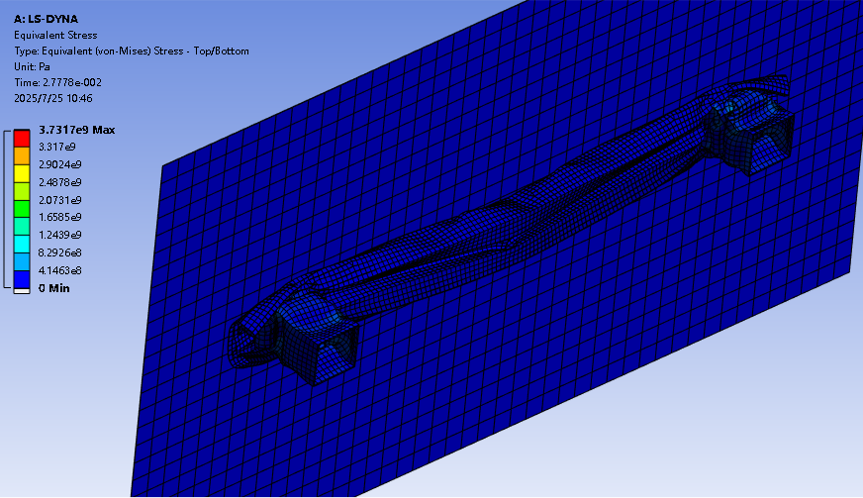
Task: Click the Time: 2.7778e-002 label
Action: [x=58, y=83]
